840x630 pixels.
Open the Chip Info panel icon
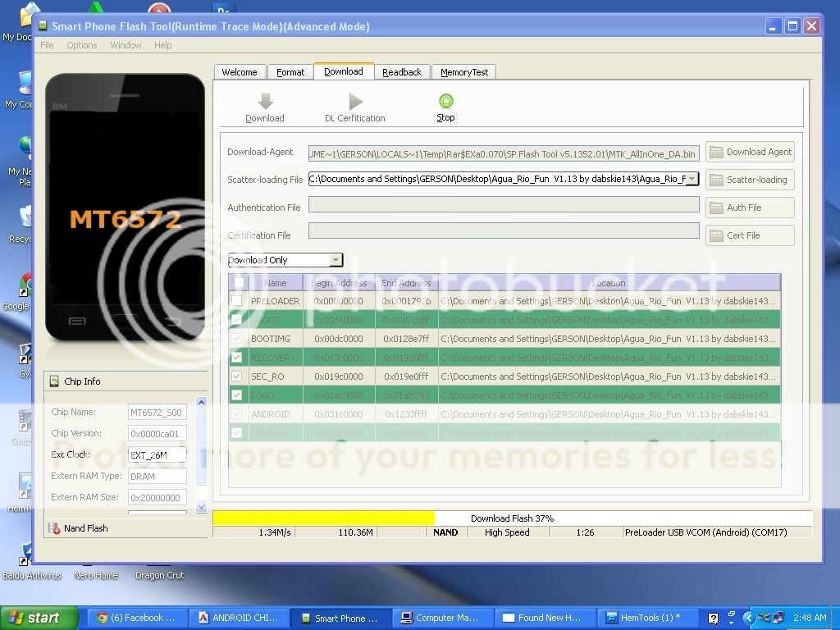click(x=54, y=381)
